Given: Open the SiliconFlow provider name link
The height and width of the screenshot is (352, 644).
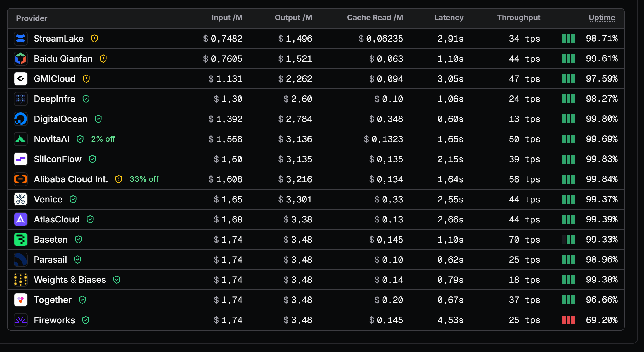Looking at the screenshot, I should (58, 159).
